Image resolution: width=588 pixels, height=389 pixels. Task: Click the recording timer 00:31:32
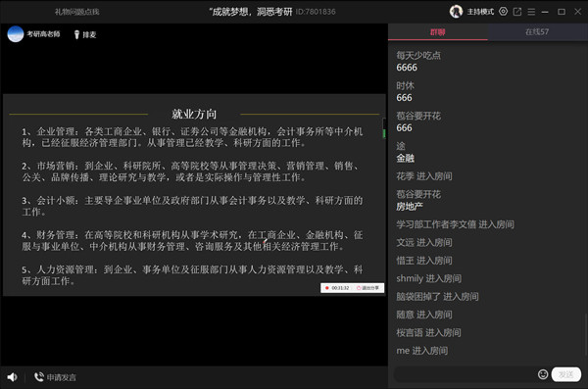tap(340, 288)
